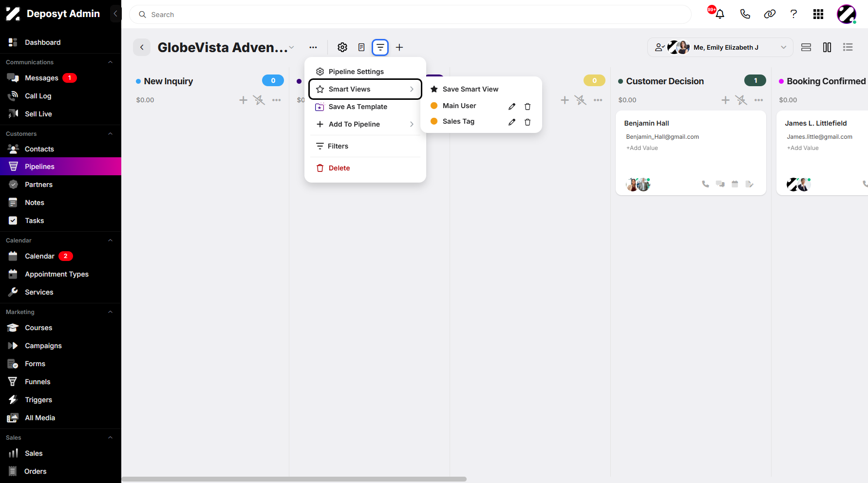Click +Add Value on Benjamin Hall card
Viewport: 868px width, 483px height.
(x=642, y=148)
